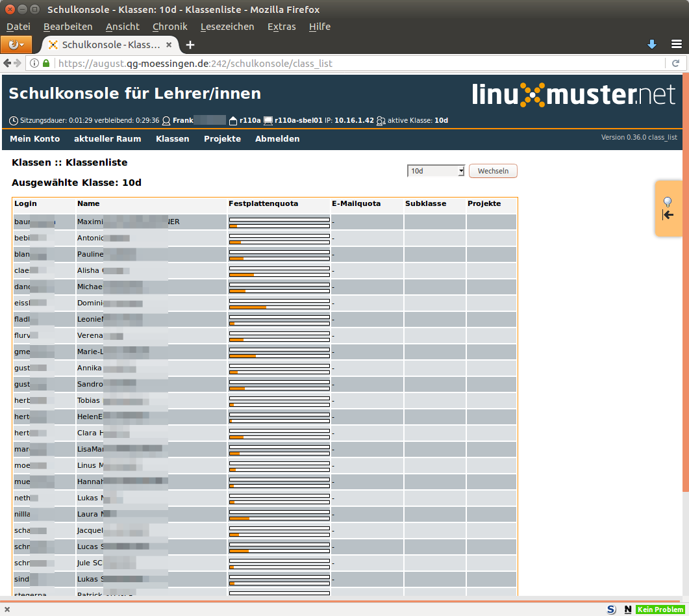Click the Wechseln button
Viewport: 689px width, 616px height.
493,171
